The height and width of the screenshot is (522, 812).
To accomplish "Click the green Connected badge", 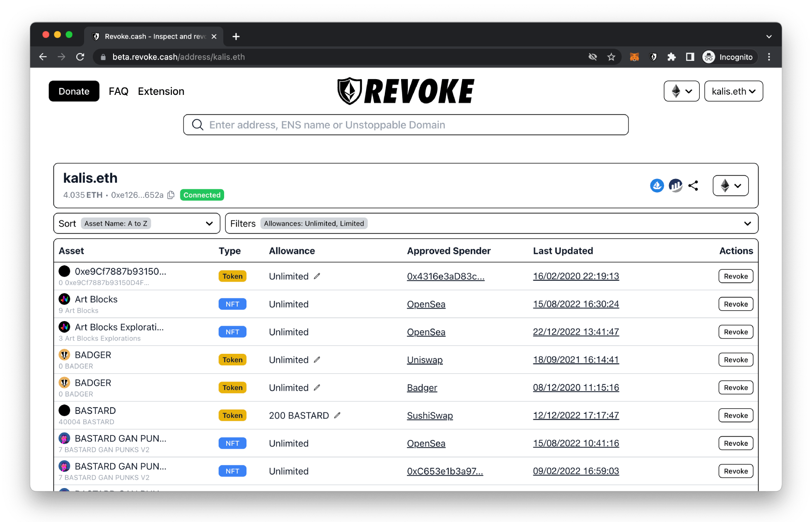I will (202, 195).
